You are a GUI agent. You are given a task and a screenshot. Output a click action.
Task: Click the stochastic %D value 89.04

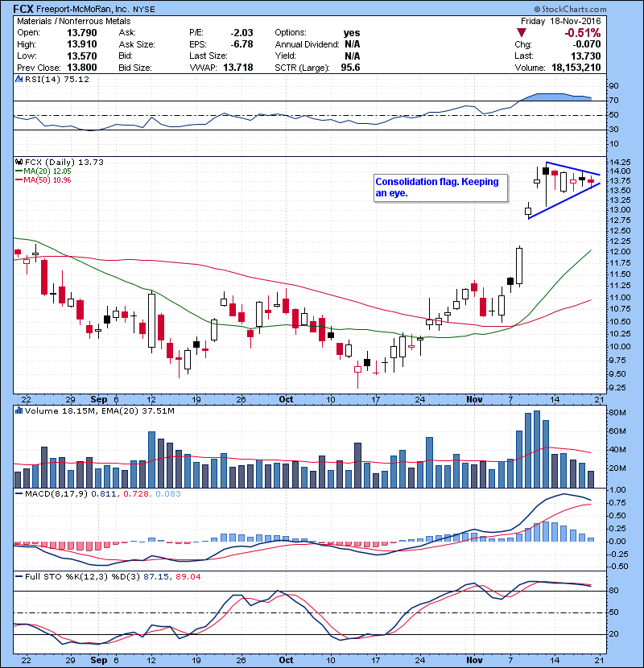pos(188,576)
